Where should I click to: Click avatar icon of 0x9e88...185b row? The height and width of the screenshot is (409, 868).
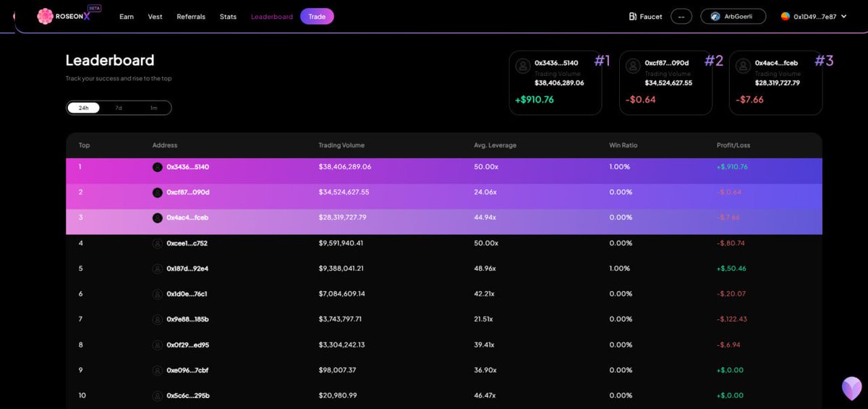pos(158,319)
